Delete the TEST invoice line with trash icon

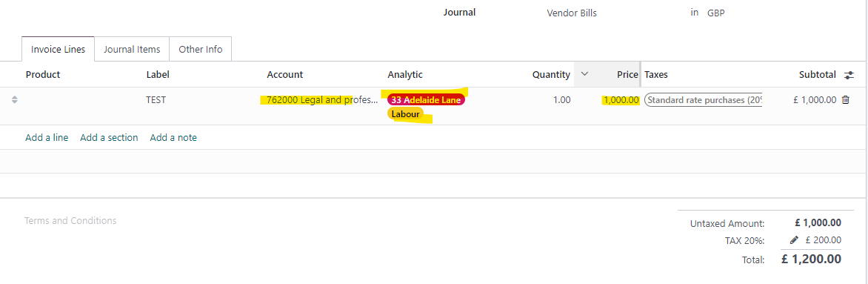(x=845, y=100)
